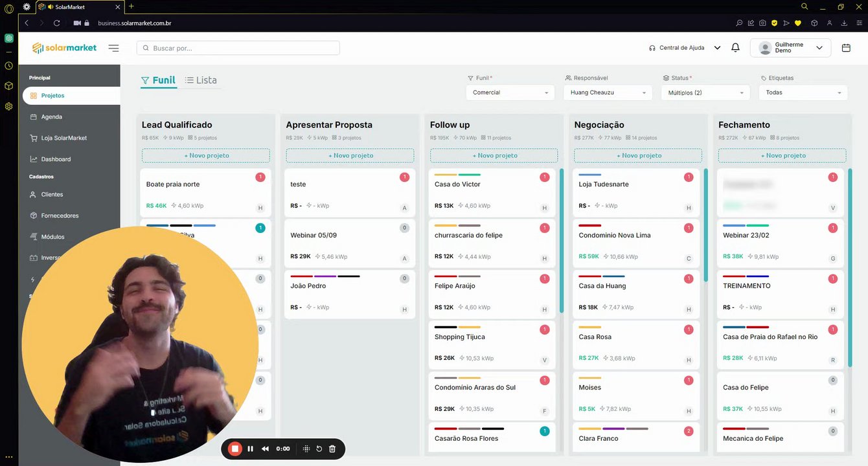The width and height of the screenshot is (868, 466).
Task: Click the yellow heart icon in the address bar
Action: [798, 23]
